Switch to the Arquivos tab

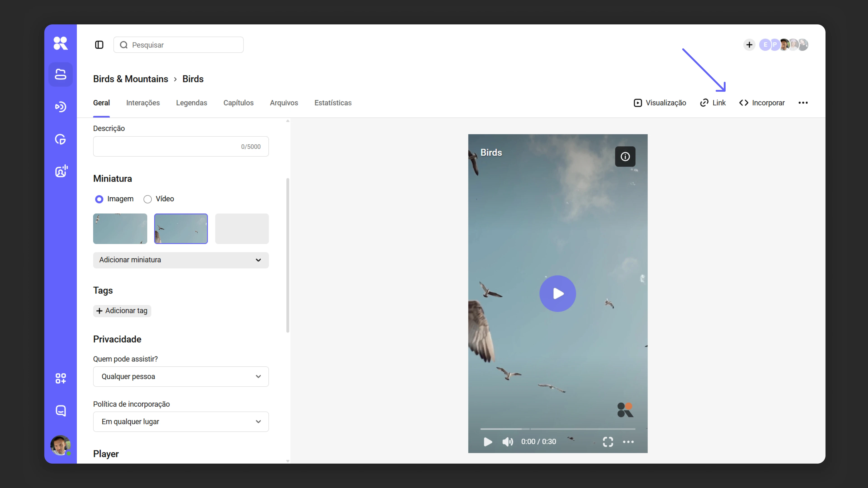point(284,103)
